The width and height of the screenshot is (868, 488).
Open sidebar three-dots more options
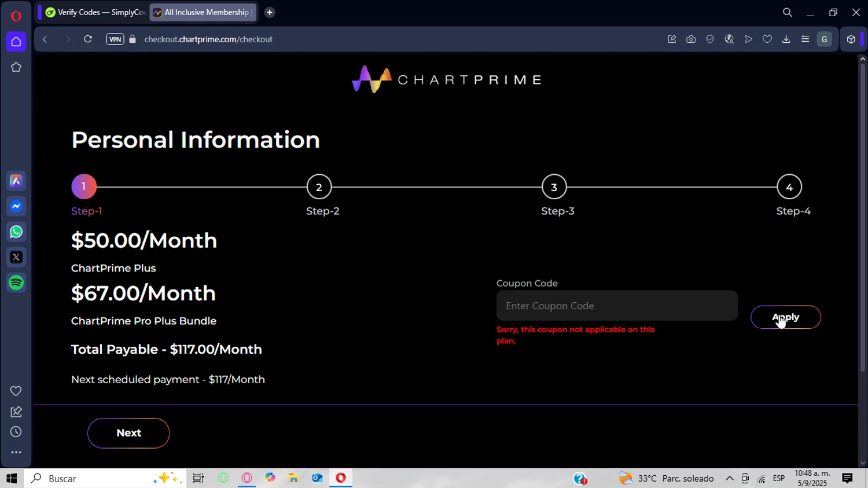[16, 453]
